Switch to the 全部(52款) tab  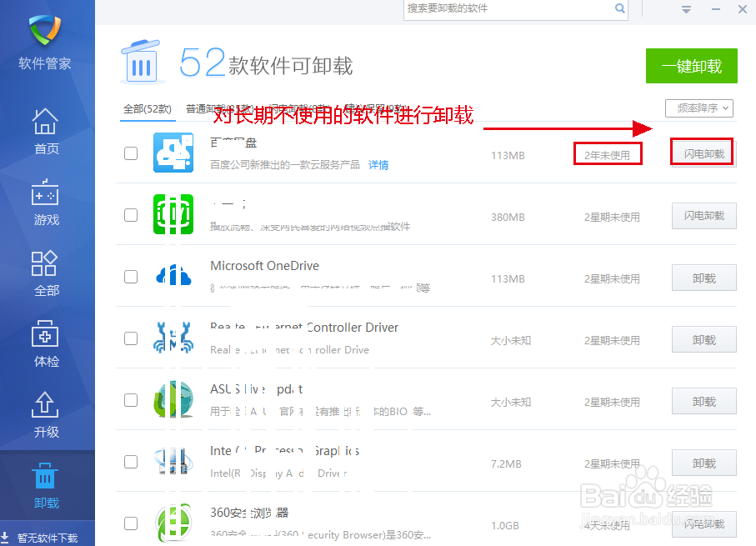click(148, 109)
